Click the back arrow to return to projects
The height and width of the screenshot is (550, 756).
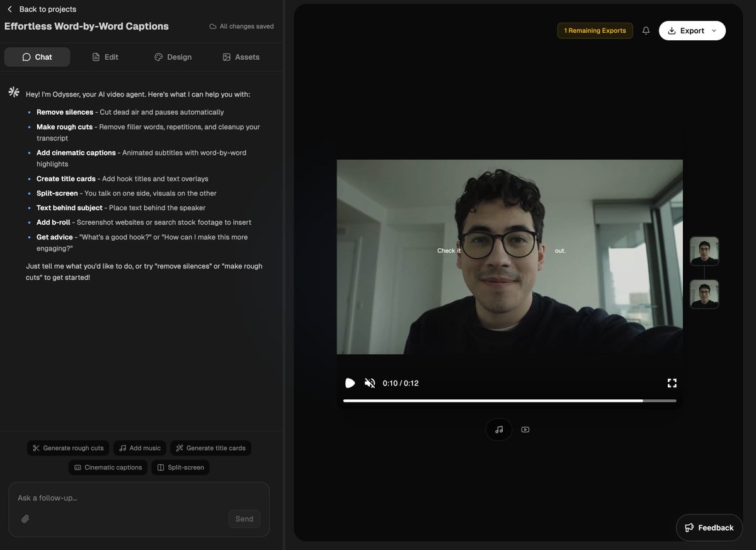pos(9,9)
